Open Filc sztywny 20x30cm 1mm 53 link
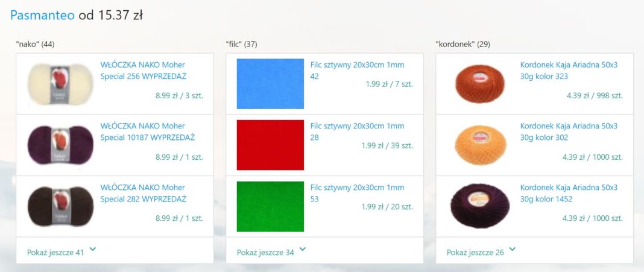Screen dimensions: 644x272 (357, 193)
